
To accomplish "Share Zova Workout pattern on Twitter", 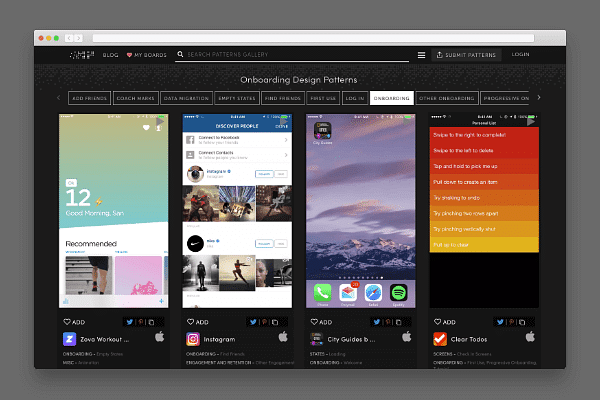I will (x=134, y=322).
